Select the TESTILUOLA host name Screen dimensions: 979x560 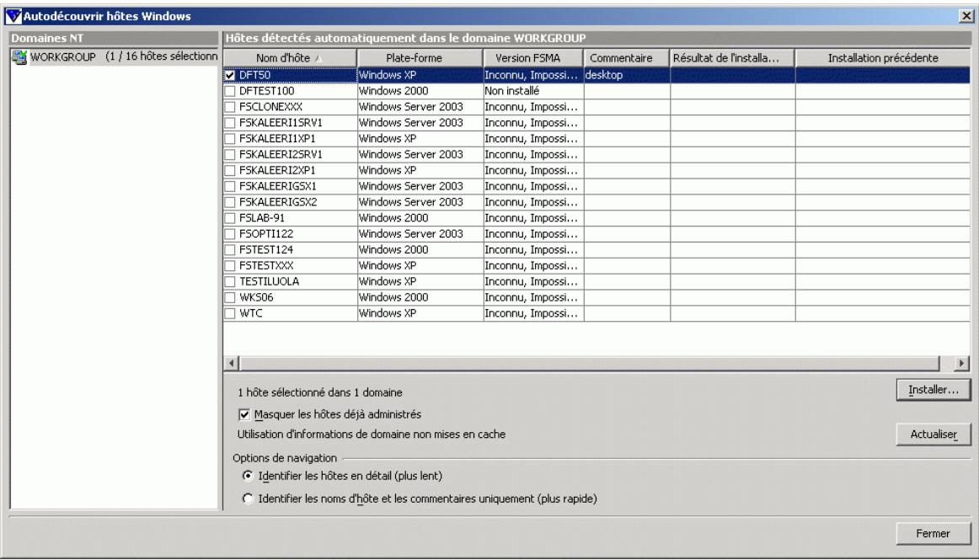click(x=269, y=281)
